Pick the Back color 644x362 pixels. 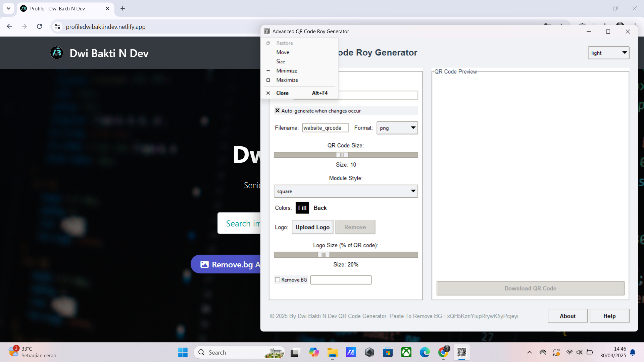coord(320,208)
